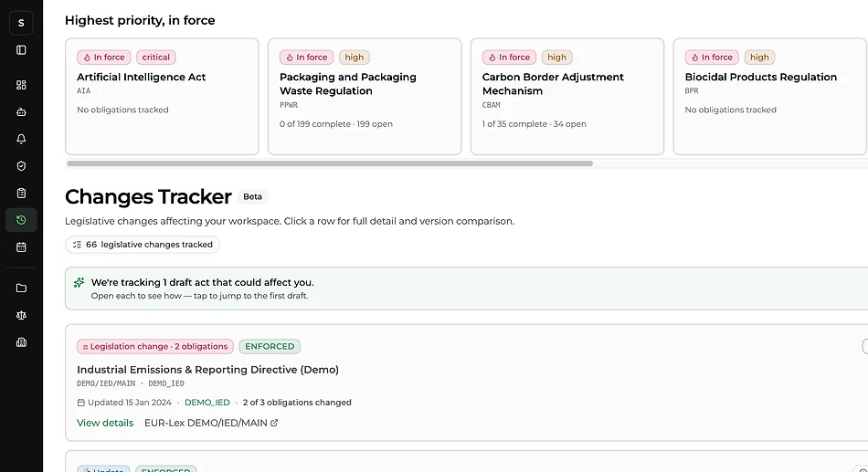Click the '0 of 199 complete · 199 open' text

pyautogui.click(x=336, y=124)
